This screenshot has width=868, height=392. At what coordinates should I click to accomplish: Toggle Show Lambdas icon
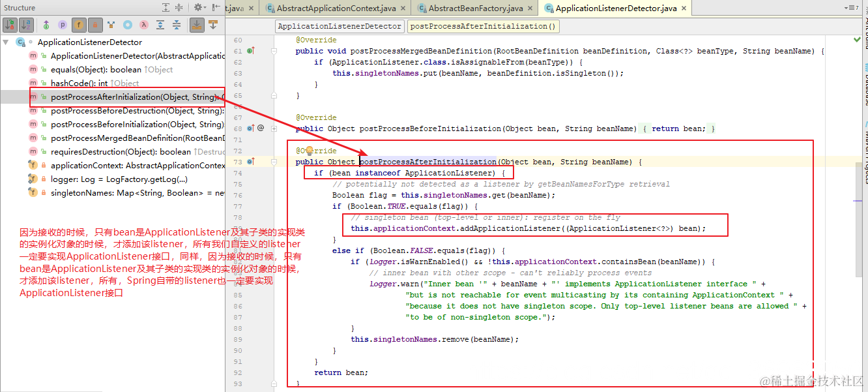pos(144,25)
